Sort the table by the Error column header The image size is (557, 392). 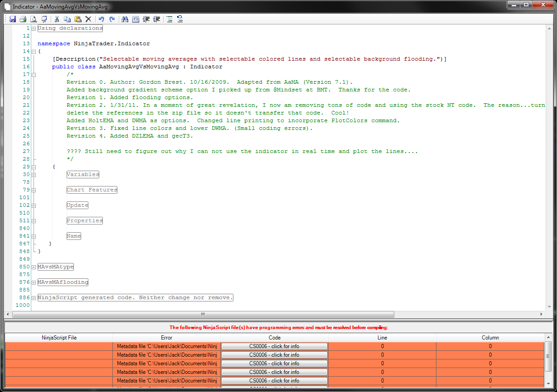pyautogui.click(x=166, y=337)
